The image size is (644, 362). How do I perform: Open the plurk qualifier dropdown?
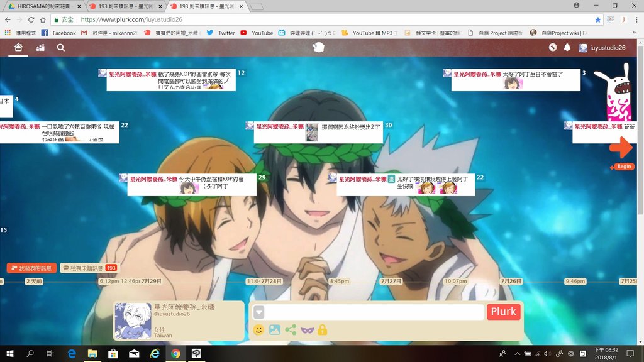point(258,312)
